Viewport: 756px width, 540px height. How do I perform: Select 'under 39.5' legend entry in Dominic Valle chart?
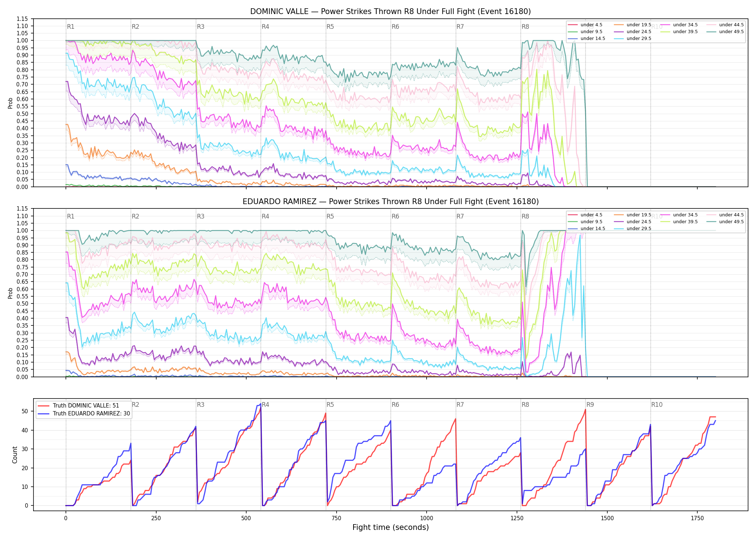click(679, 32)
